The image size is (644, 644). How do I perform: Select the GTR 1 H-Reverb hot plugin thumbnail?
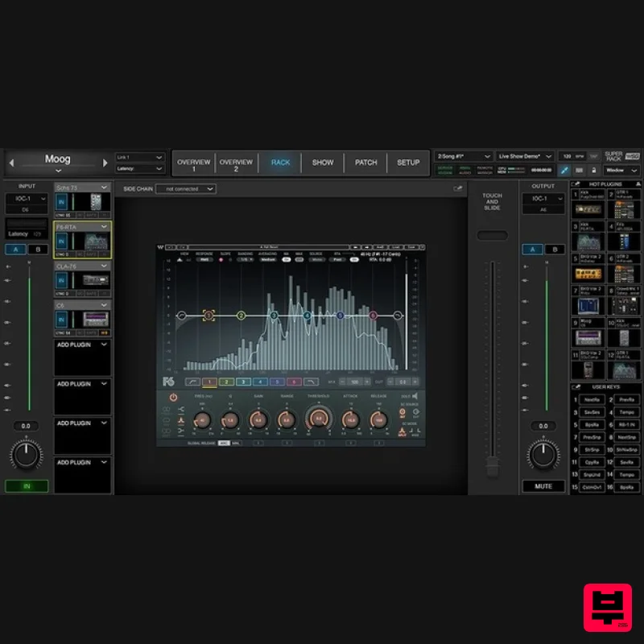pyautogui.click(x=623, y=209)
